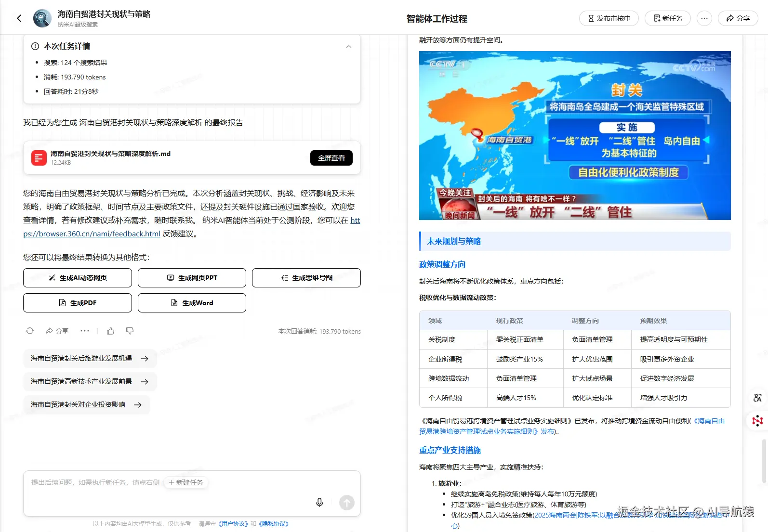768x532 pixels.
Task: Click the regenerate refresh icon
Action: pyautogui.click(x=30, y=331)
